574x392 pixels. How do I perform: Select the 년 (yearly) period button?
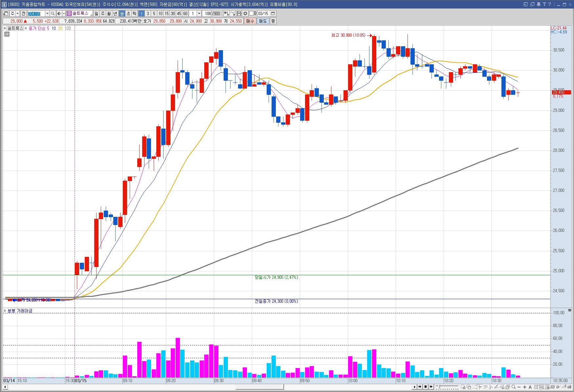[x=115, y=13]
